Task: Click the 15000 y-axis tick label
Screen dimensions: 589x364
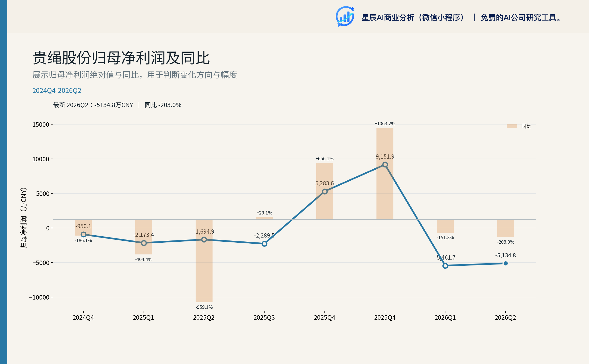Action: [41, 125]
